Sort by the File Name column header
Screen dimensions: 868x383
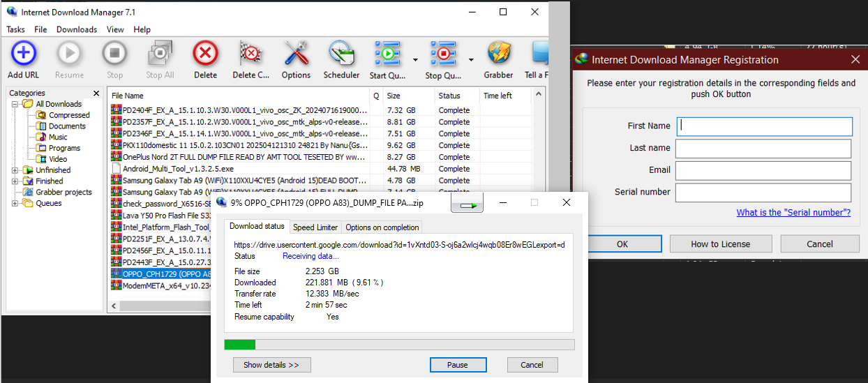tap(239, 96)
